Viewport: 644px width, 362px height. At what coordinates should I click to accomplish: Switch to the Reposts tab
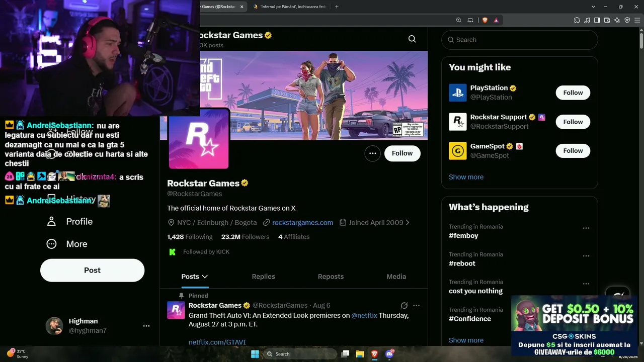(x=331, y=277)
